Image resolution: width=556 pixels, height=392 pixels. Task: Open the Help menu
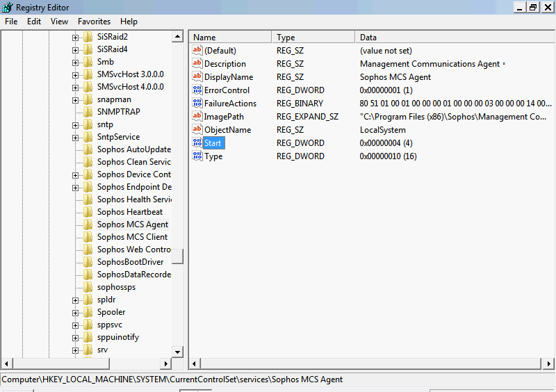(129, 22)
